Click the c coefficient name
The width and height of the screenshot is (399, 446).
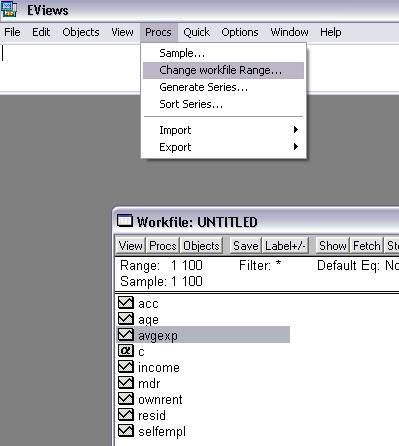[x=141, y=352]
